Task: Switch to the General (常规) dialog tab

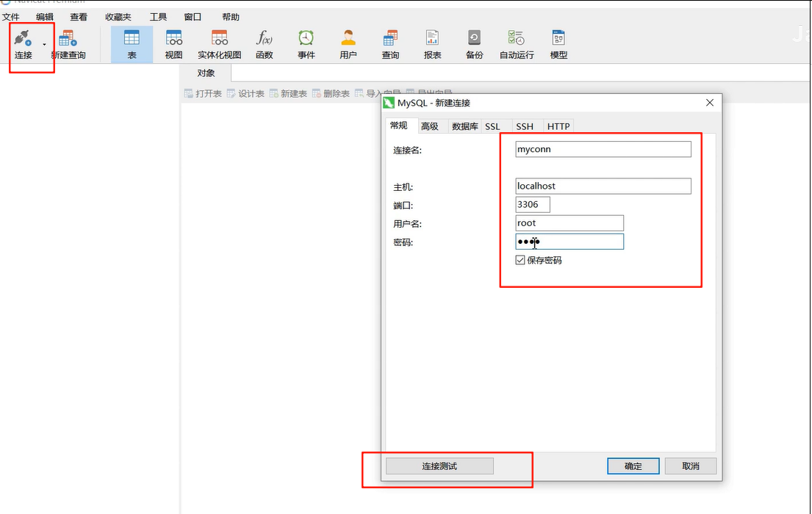Action: click(399, 126)
